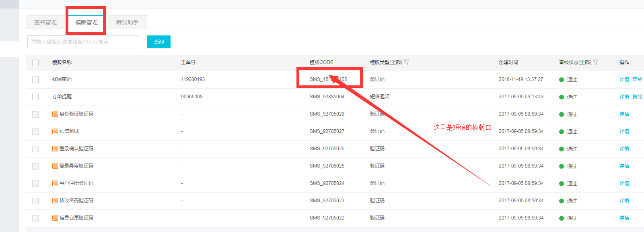Open the 群发助手 tab
This screenshot has width=644, height=232.
tap(127, 22)
